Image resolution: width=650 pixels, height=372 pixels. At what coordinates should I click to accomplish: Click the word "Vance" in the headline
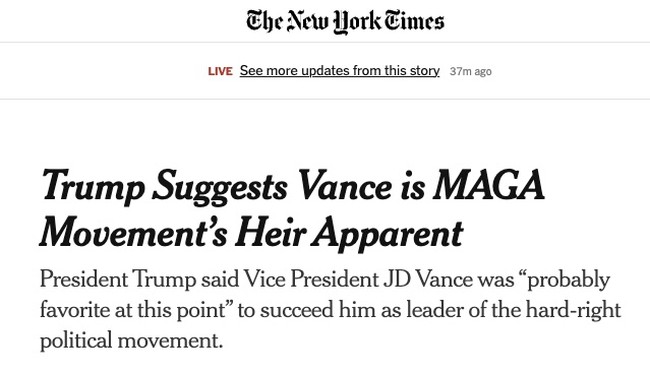click(345, 185)
